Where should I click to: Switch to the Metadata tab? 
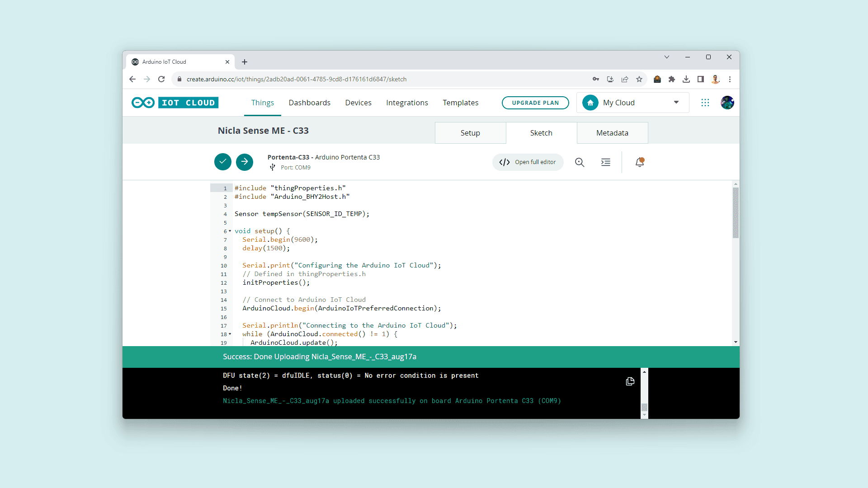[x=612, y=133]
